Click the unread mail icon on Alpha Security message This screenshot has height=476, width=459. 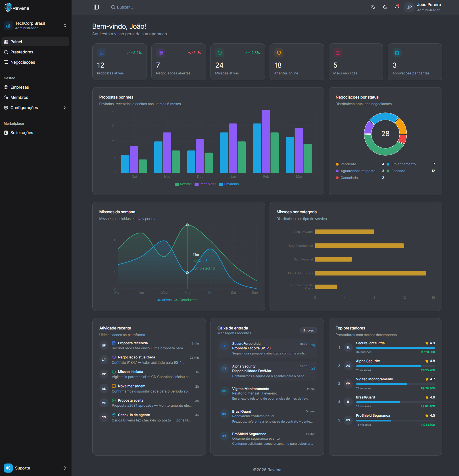[x=313, y=368]
